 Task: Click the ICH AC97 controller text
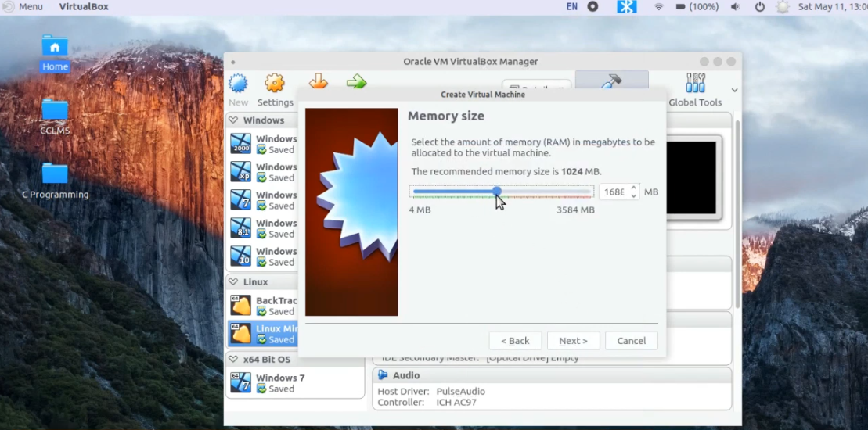(456, 403)
